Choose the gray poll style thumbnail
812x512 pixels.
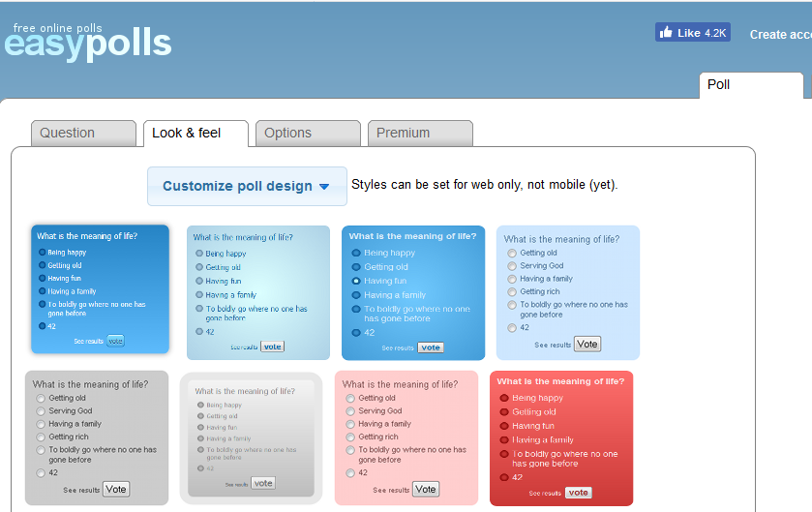tap(96, 437)
